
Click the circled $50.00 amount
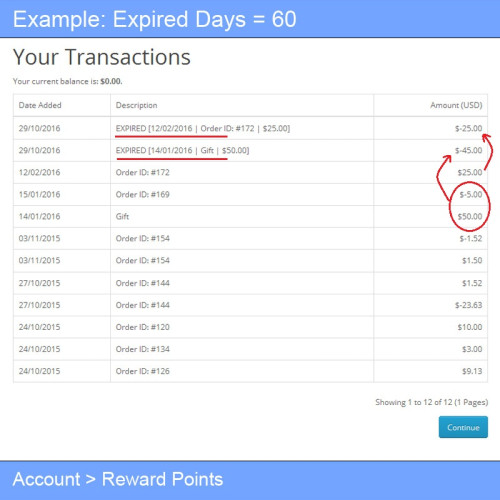[x=470, y=216]
